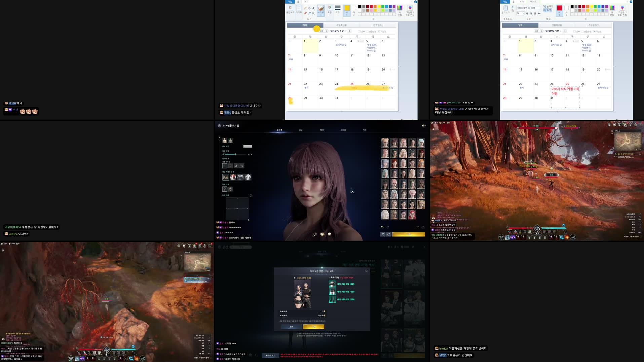644x362 pixels.
Task: Open the 2025.12 month dropdown
Action: pyautogui.click(x=345, y=32)
